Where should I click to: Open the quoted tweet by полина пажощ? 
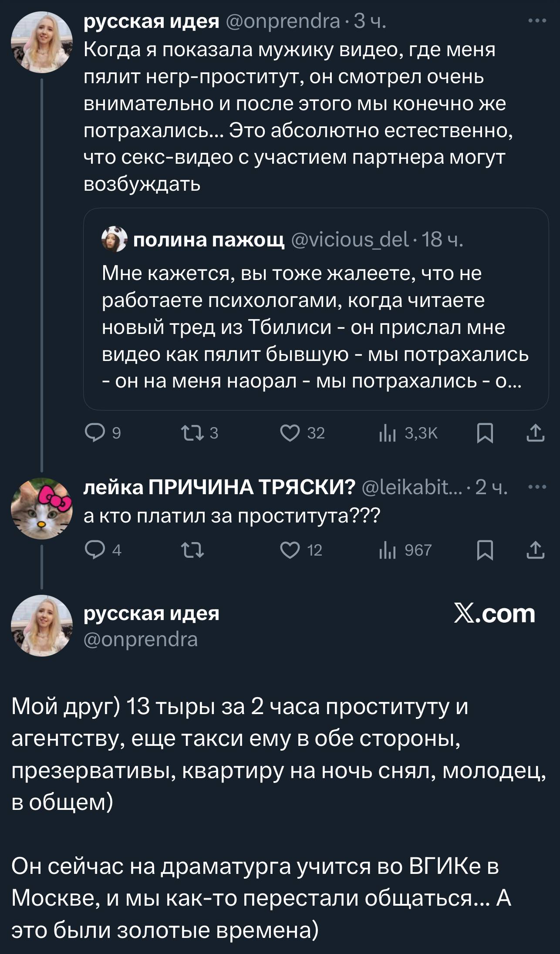[315, 327]
